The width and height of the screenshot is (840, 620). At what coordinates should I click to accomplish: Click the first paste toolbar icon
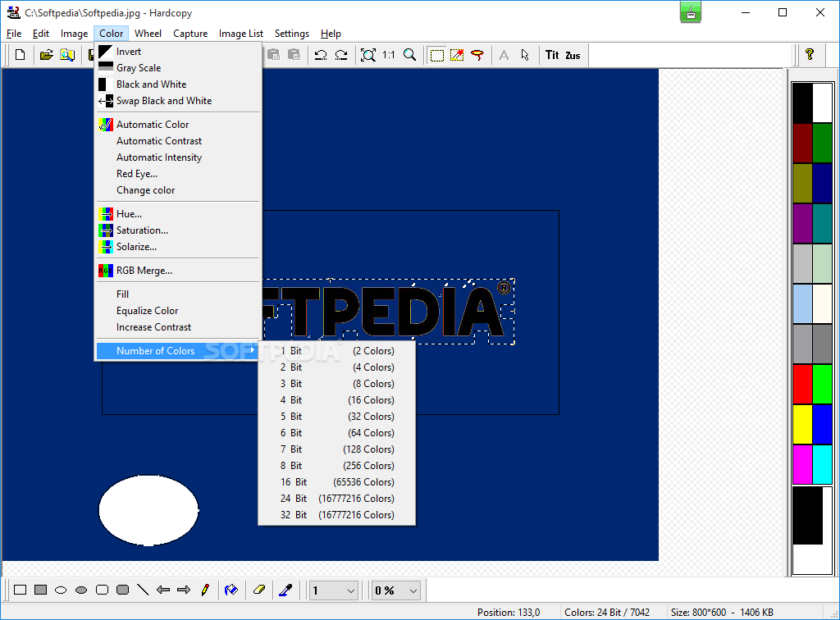pyautogui.click(x=273, y=55)
